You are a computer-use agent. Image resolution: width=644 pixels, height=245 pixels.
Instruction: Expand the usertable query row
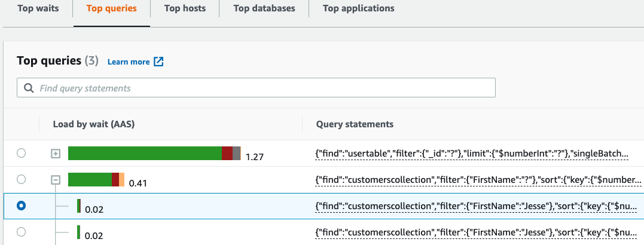(x=56, y=154)
